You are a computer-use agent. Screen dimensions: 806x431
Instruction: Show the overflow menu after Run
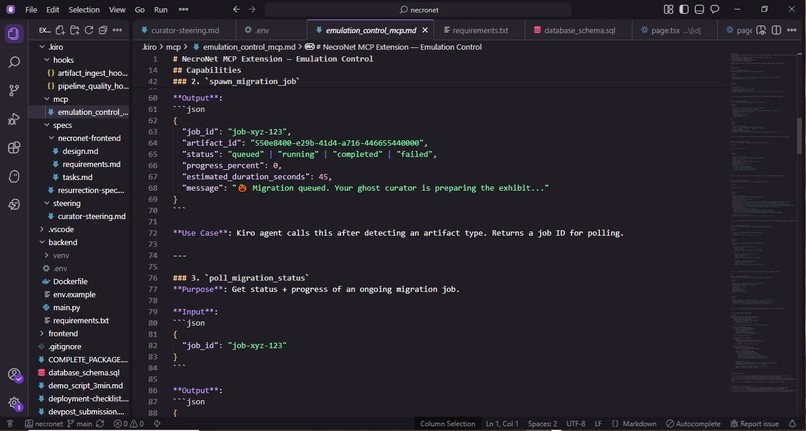click(183, 9)
